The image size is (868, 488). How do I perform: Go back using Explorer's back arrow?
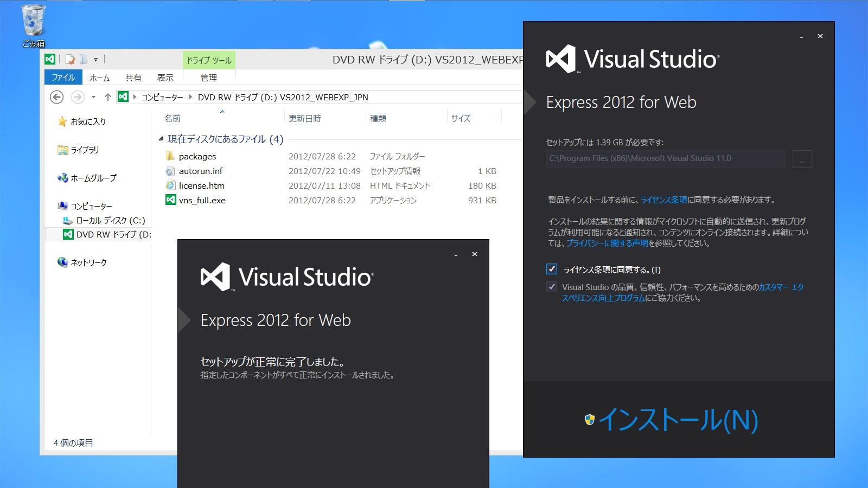coord(56,97)
